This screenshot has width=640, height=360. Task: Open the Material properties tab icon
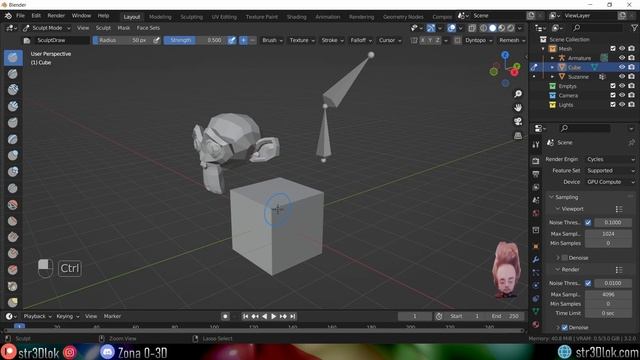[x=536, y=324]
